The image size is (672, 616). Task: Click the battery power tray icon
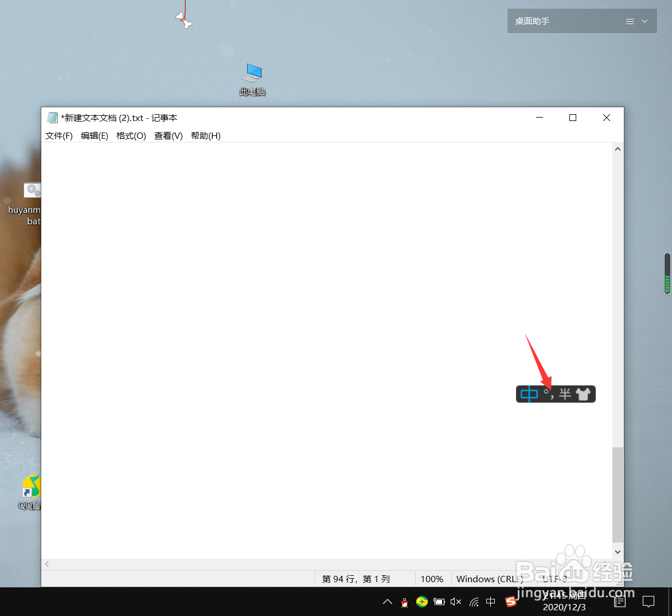click(439, 602)
